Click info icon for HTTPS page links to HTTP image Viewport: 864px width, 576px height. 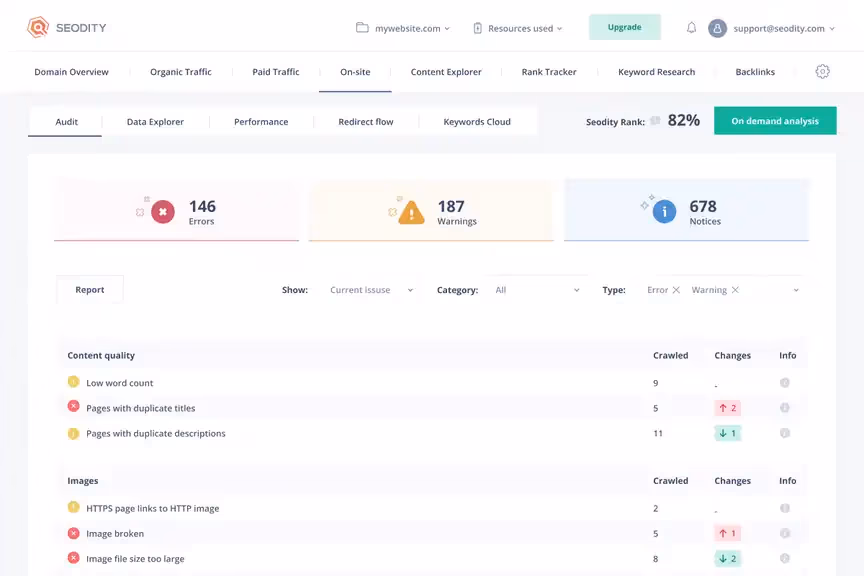[x=785, y=508]
